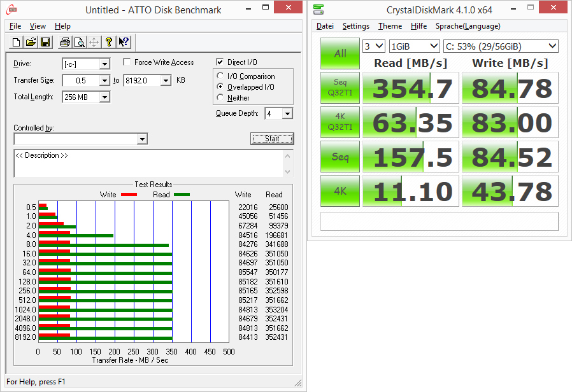The width and height of the screenshot is (572, 392).
Task: Click the 196681 read value in ATTO results
Action: click(276, 235)
